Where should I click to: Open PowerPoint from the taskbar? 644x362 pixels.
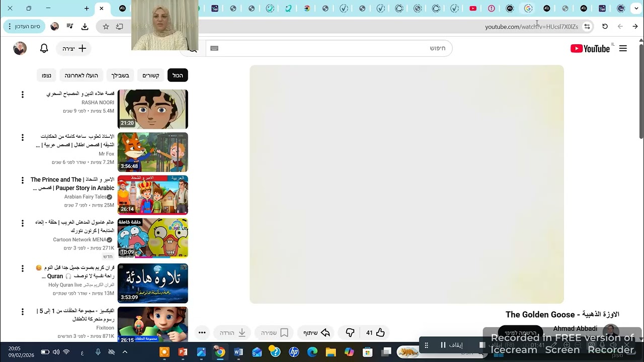click(183, 352)
